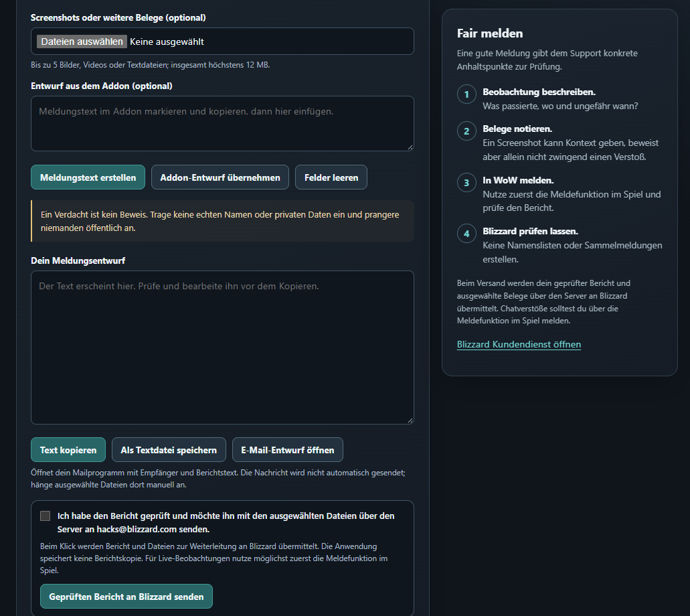Click 'Blizzard prüfen lassen.' step title

coord(530,232)
